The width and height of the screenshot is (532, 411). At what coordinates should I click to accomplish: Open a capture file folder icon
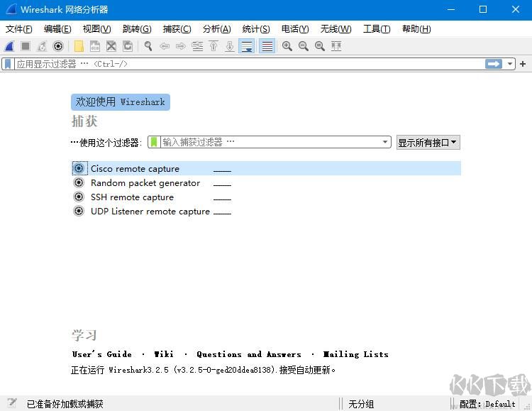point(79,46)
